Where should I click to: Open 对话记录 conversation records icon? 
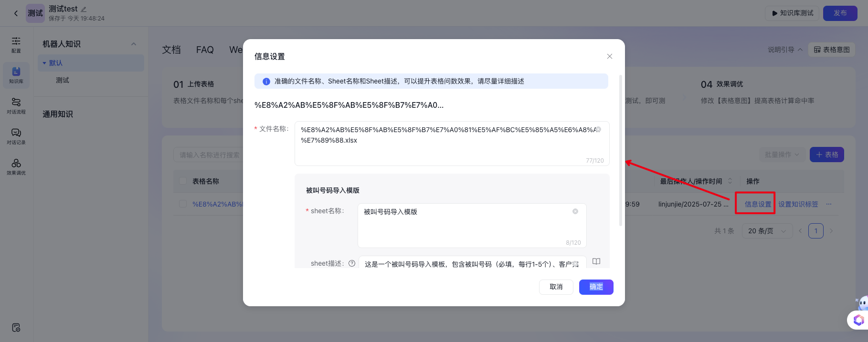tap(16, 136)
